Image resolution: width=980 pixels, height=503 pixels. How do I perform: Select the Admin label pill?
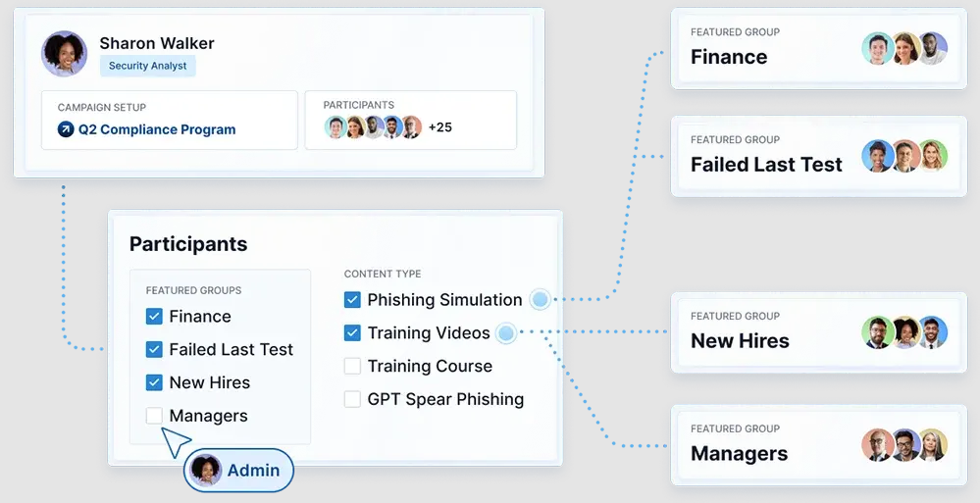(238, 470)
